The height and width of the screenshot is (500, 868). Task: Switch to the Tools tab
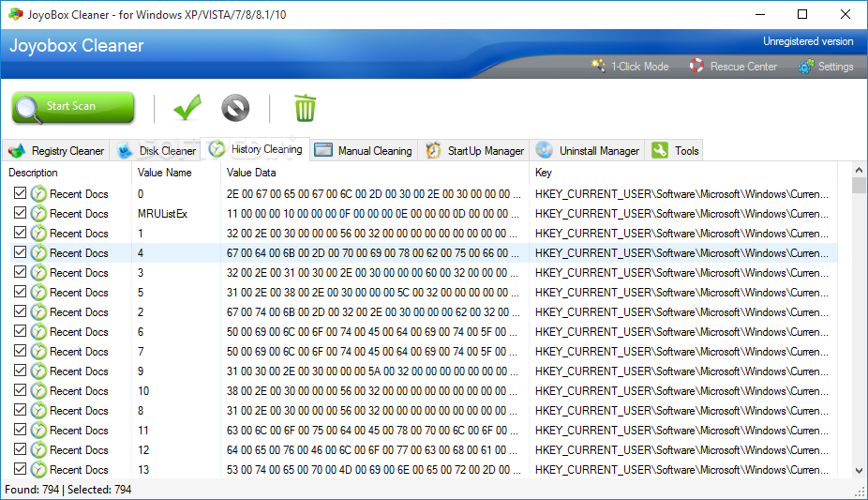[675, 151]
